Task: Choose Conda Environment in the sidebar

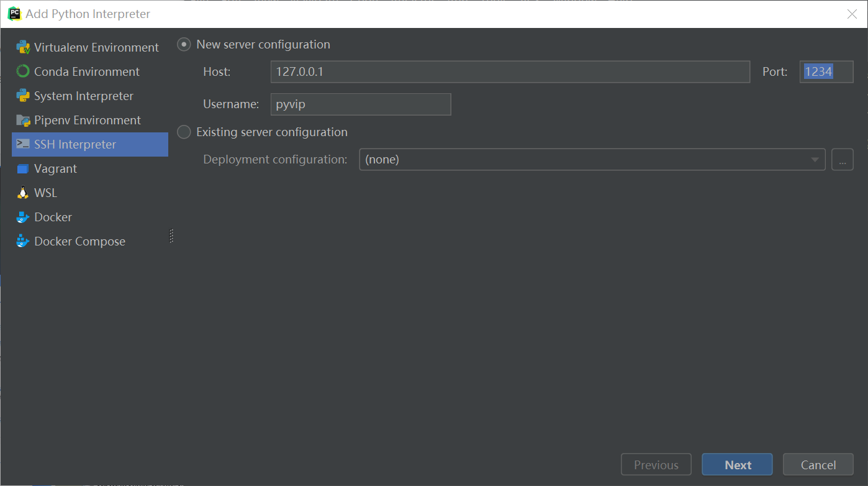Action: [90, 71]
